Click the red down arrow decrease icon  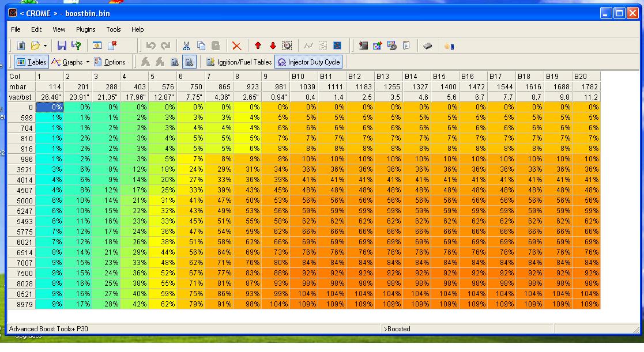coord(273,46)
